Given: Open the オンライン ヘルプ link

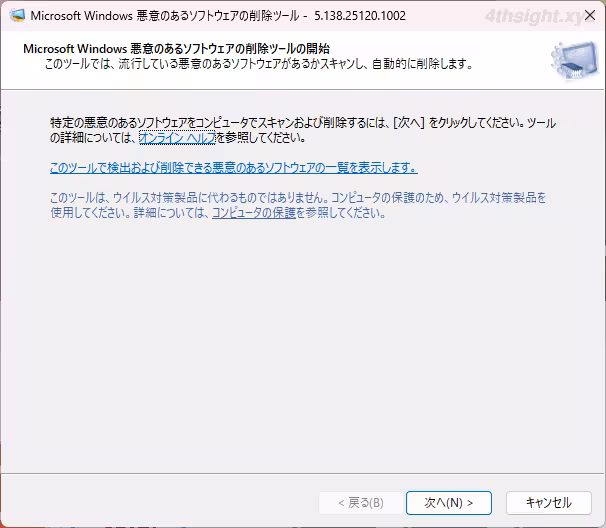Looking at the screenshot, I should pyautogui.click(x=176, y=138).
